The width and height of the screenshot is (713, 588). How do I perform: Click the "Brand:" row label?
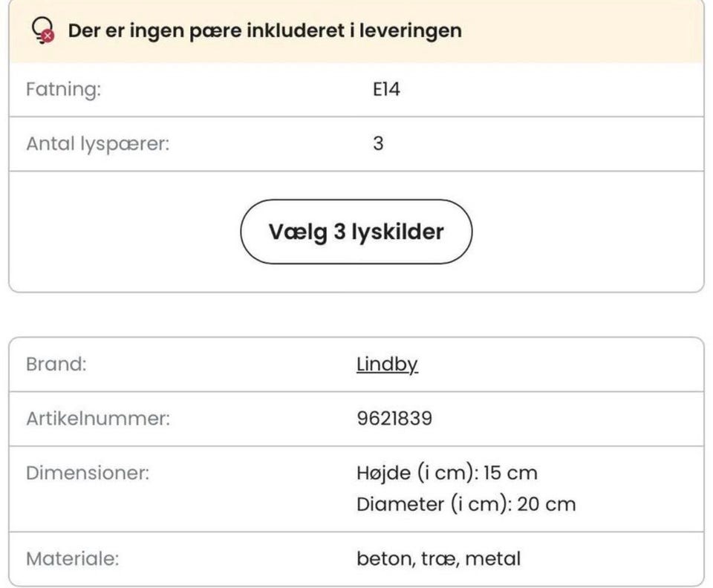(56, 365)
